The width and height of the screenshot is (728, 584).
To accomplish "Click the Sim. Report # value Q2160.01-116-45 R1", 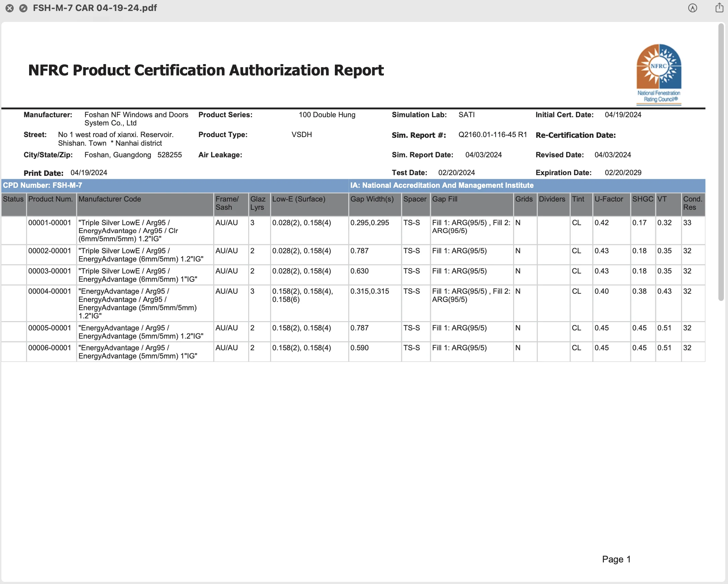I will click(493, 135).
